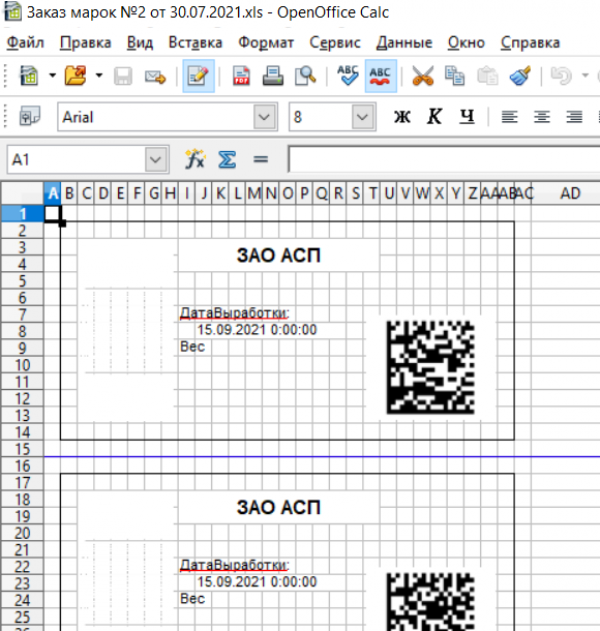This screenshot has height=631, width=600.
Task: Select row 1 header
Action: coord(23,214)
